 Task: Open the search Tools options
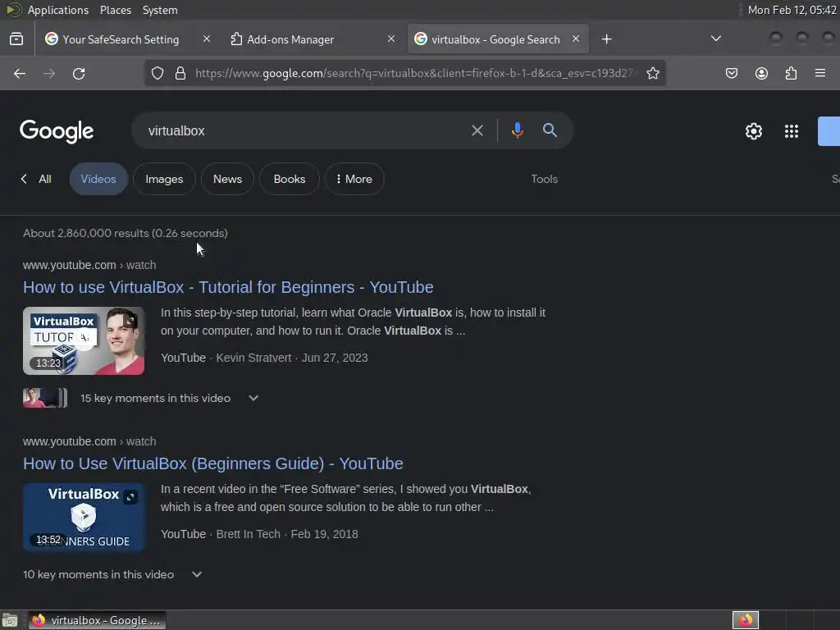click(x=545, y=179)
